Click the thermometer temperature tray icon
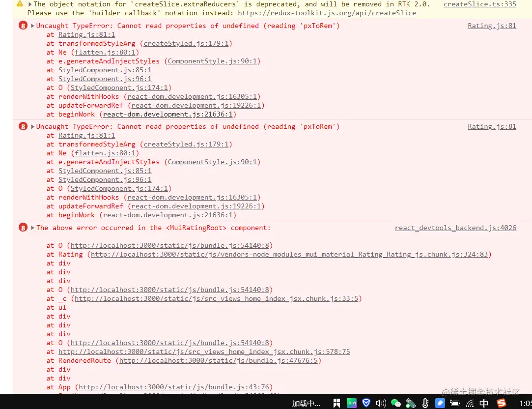This screenshot has width=532, height=409. click(x=425, y=403)
